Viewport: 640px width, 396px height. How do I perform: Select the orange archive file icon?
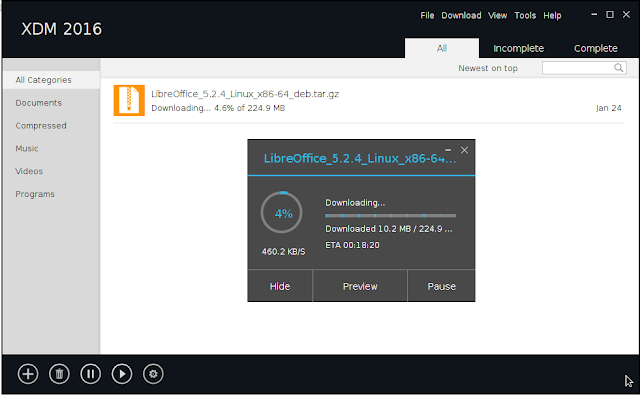click(x=129, y=100)
